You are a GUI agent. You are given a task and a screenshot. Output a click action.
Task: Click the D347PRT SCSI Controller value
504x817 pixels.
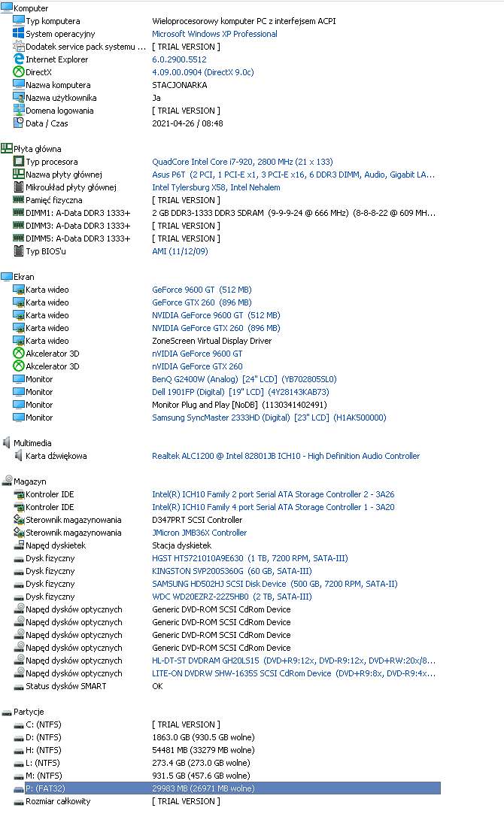tap(197, 520)
